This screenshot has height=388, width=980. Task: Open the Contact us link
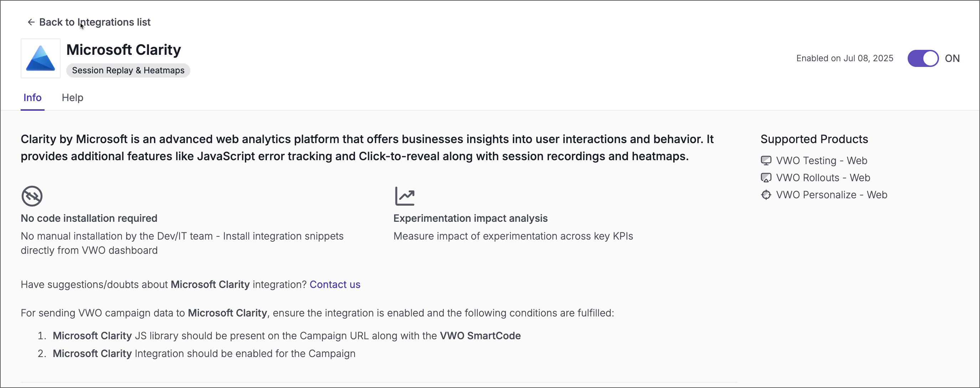pyautogui.click(x=335, y=284)
